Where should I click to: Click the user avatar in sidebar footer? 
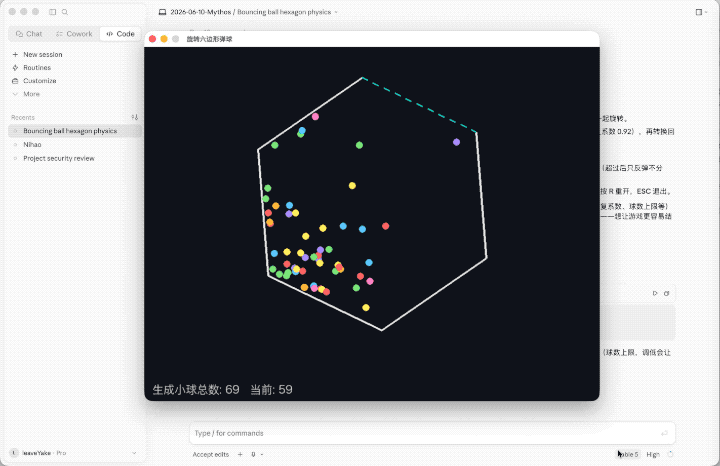coord(14,453)
